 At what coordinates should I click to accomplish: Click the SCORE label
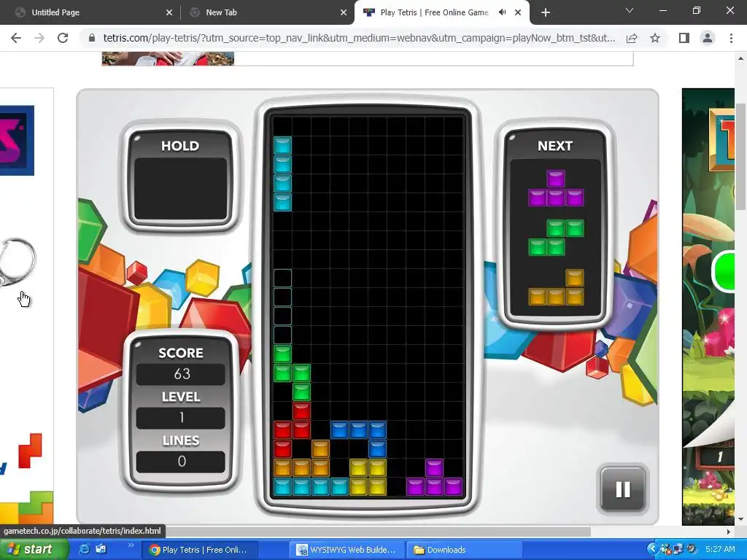[181, 353]
